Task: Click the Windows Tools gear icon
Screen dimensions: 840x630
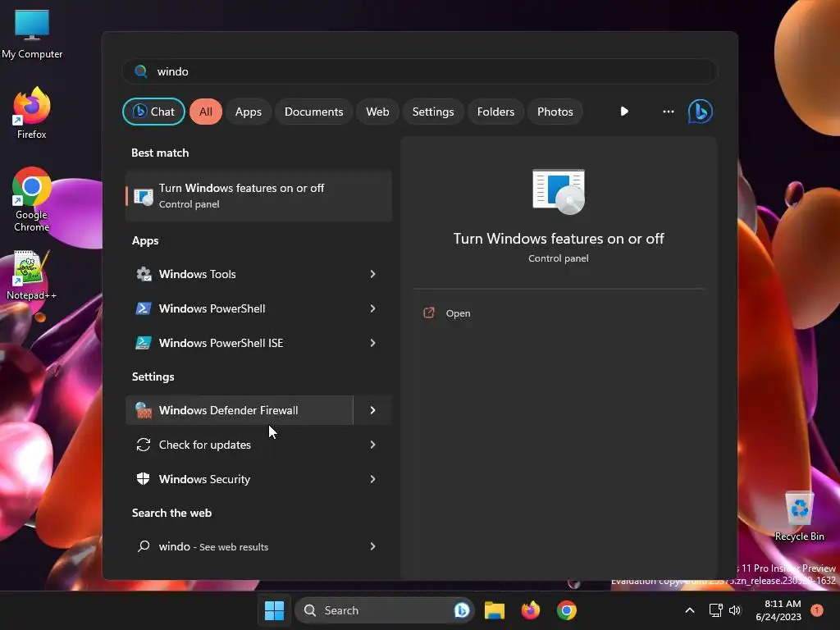Action: pyautogui.click(x=143, y=274)
